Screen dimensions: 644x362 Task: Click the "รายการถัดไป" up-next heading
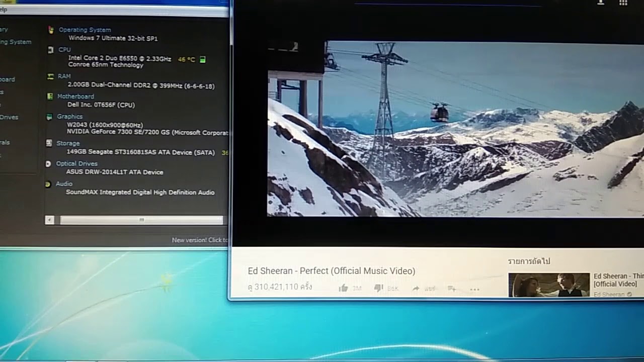click(x=529, y=261)
